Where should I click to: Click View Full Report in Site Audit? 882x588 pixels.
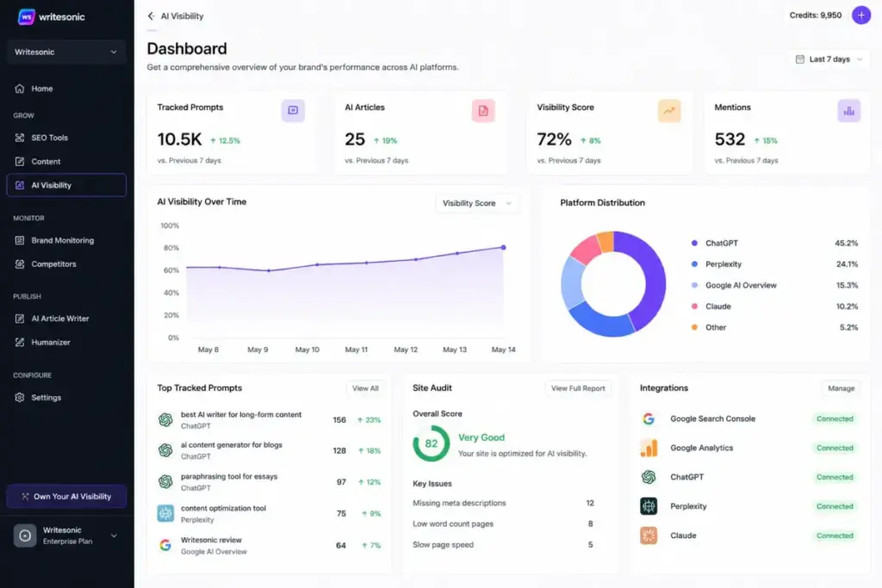578,388
